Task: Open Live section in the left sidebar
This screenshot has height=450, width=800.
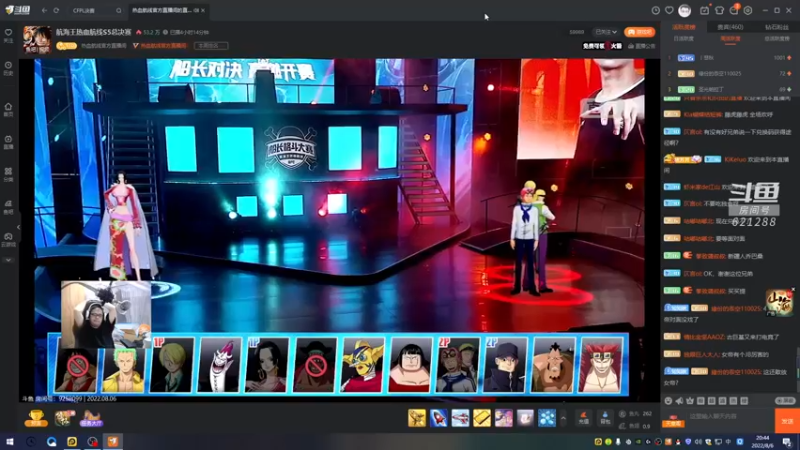Action: pyautogui.click(x=8, y=142)
